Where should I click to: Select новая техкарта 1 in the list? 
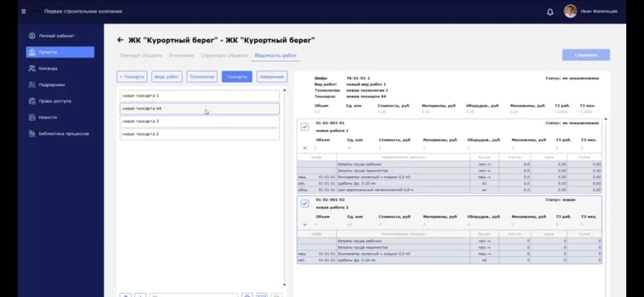(x=199, y=96)
